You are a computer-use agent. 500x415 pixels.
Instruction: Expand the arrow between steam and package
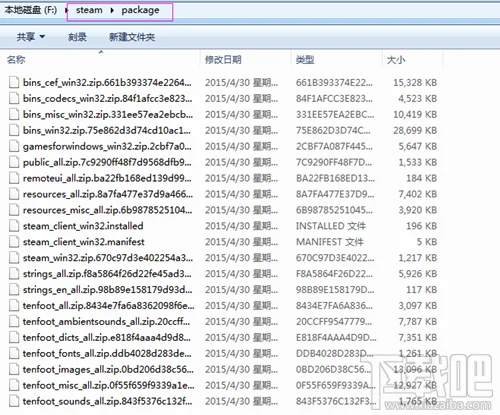[112, 11]
